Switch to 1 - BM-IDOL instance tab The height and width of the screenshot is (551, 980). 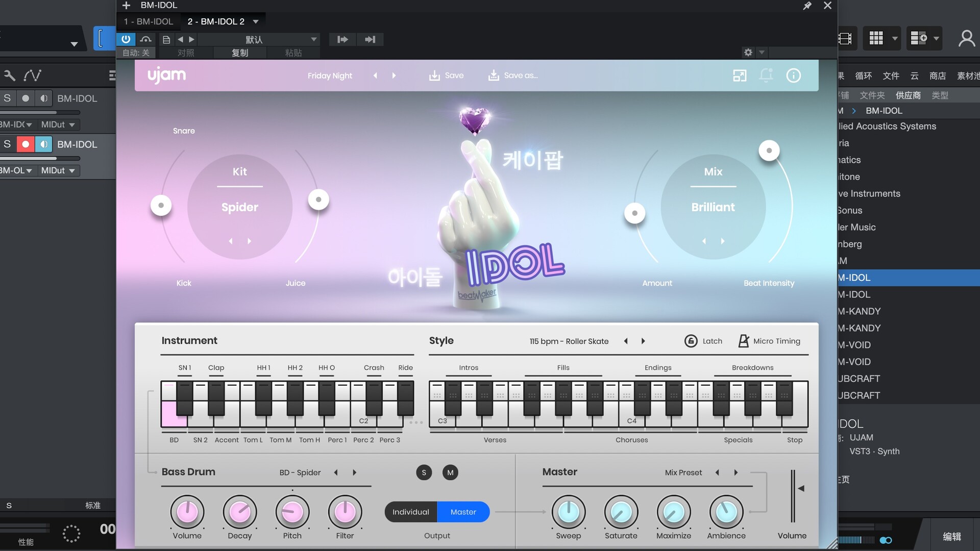(x=149, y=21)
